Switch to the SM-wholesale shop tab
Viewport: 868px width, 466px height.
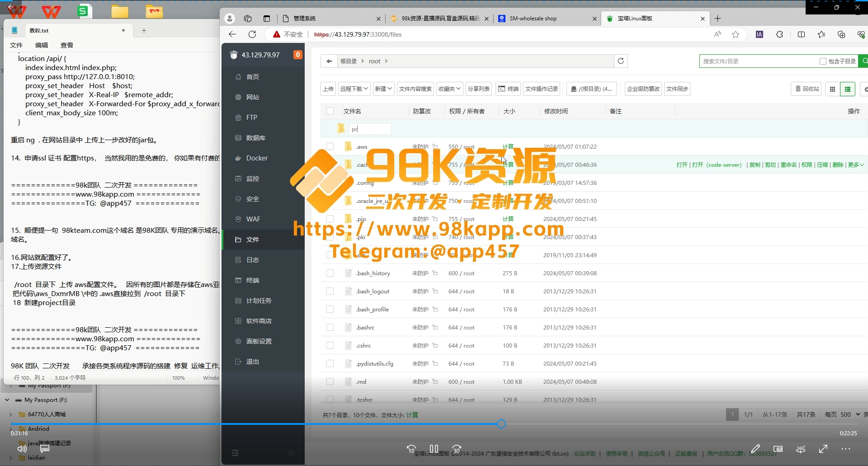(x=548, y=19)
